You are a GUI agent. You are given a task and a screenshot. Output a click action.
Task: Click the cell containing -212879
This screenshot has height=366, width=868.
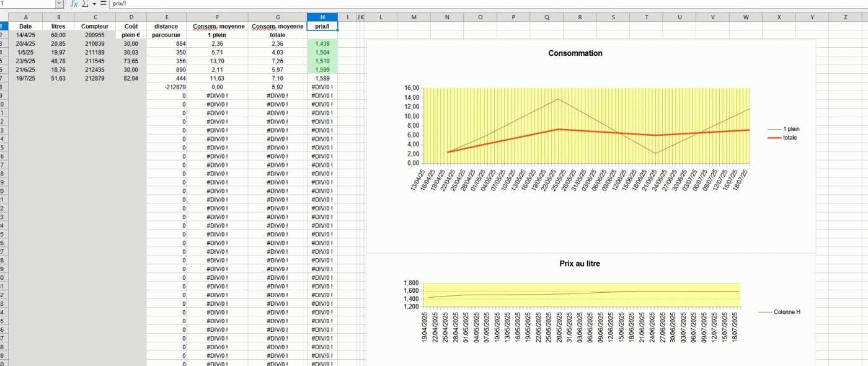(x=167, y=87)
